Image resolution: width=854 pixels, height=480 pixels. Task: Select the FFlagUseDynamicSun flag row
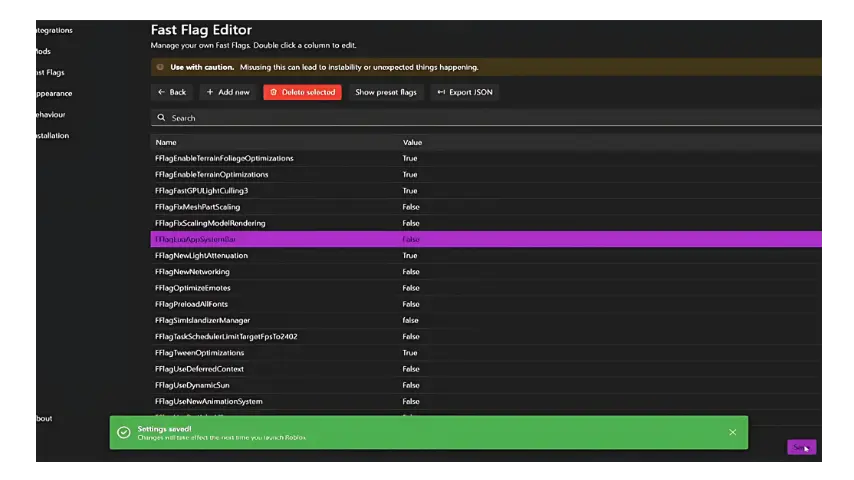[x=192, y=385]
